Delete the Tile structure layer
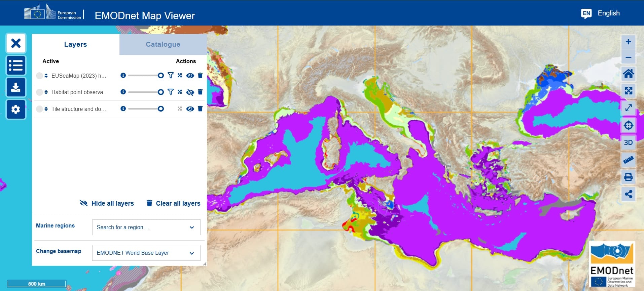Screen dimensions: 644x291 (x=200, y=109)
